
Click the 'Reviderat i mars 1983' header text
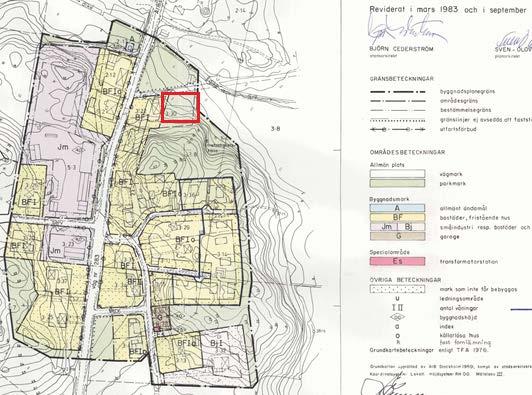414,10
